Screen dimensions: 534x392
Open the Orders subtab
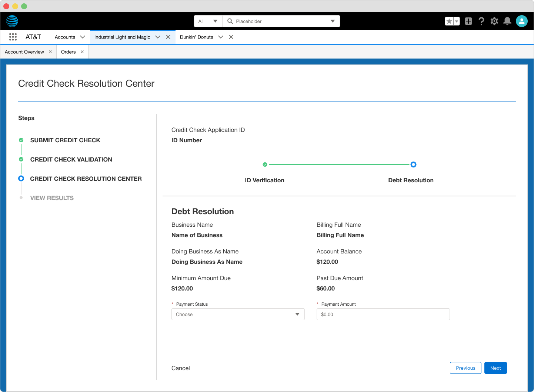click(x=69, y=52)
